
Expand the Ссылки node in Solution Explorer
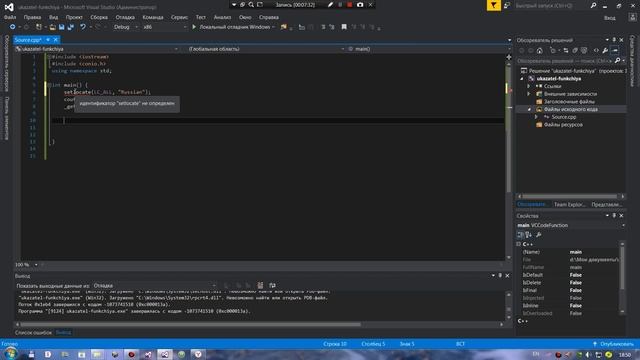coord(529,86)
